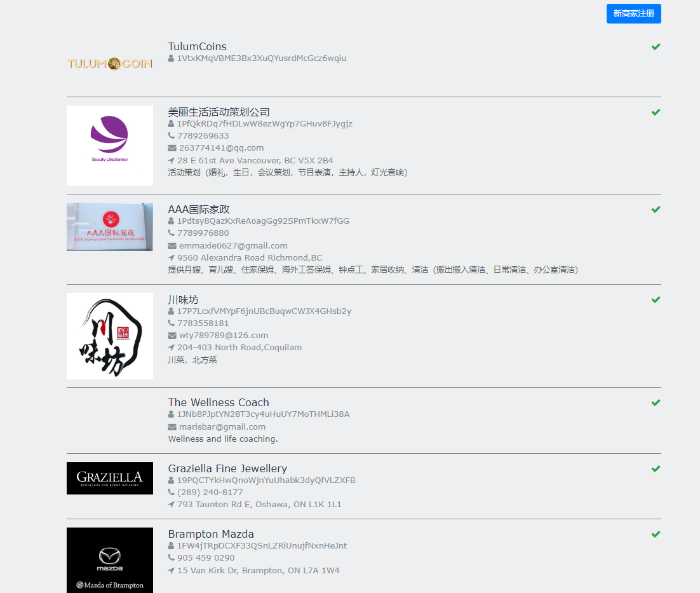Select phone number 7789269633
The image size is (700, 593).
click(x=203, y=136)
